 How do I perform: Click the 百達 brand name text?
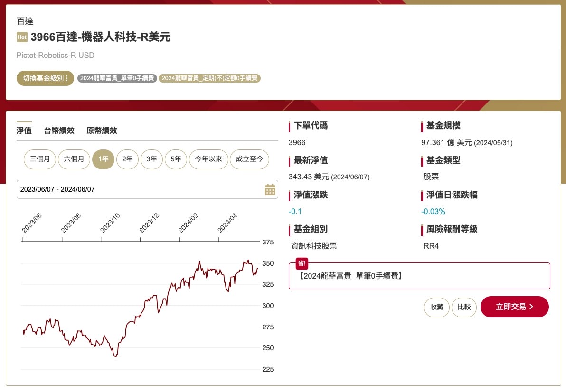[25, 21]
